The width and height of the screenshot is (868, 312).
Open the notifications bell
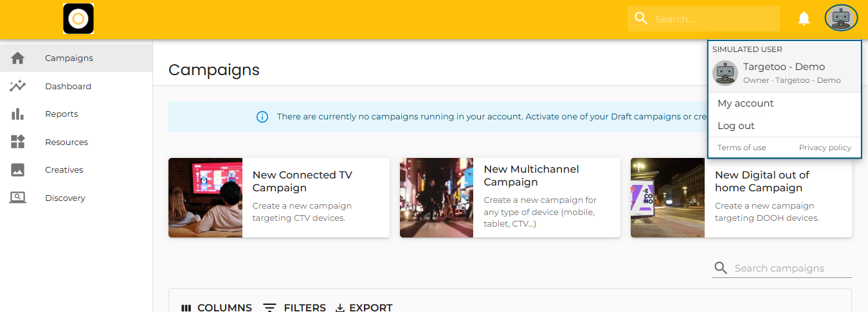point(804,19)
